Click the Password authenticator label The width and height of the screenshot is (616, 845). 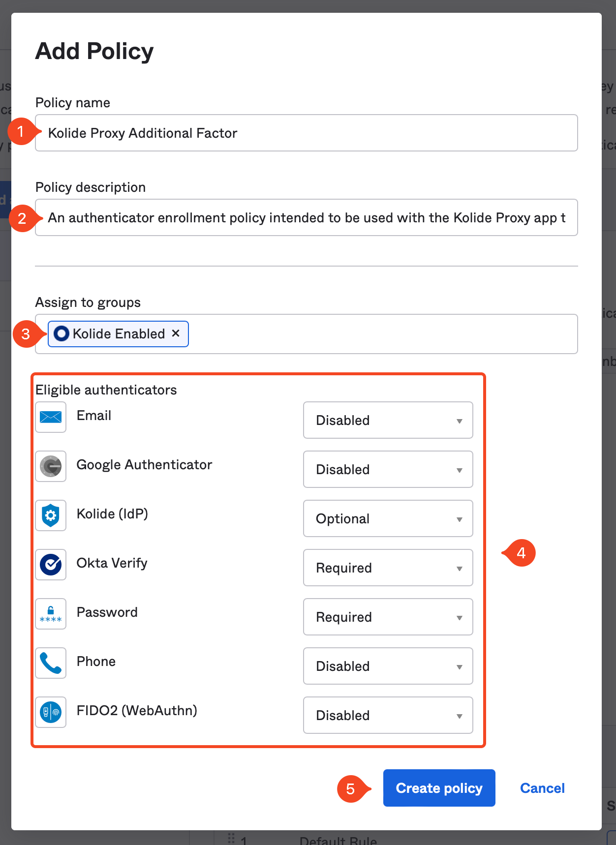coord(107,612)
